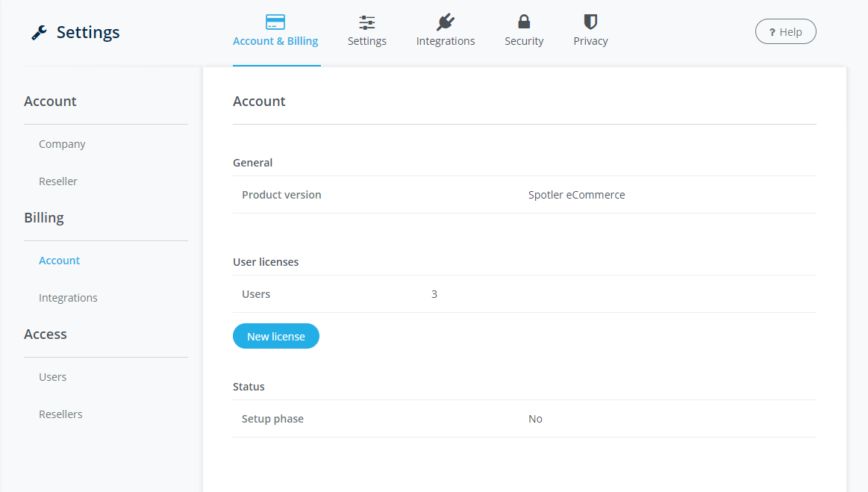868x492 pixels.
Task: Click the Access heading in the sidebar
Action: pyautogui.click(x=46, y=334)
